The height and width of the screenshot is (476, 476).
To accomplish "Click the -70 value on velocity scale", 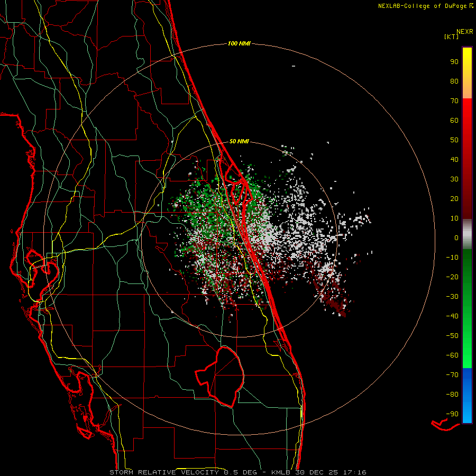I will click(x=452, y=375).
